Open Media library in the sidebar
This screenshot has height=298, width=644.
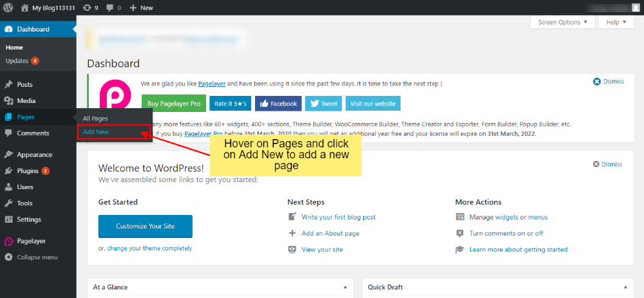26,100
